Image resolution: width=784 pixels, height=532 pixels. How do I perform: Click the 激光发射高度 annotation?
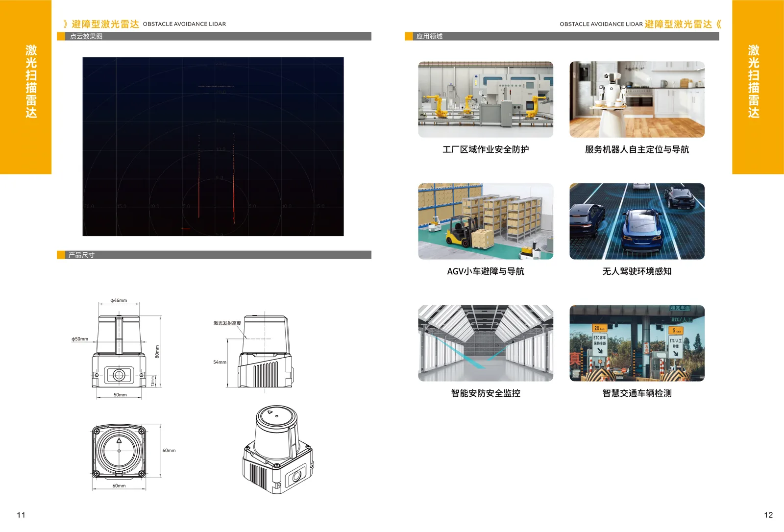[227, 323]
